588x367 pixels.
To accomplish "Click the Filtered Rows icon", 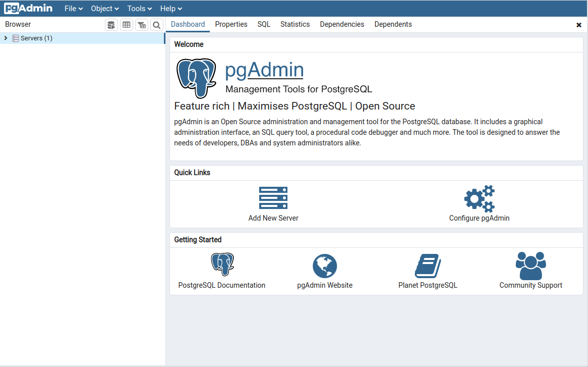I will (142, 25).
